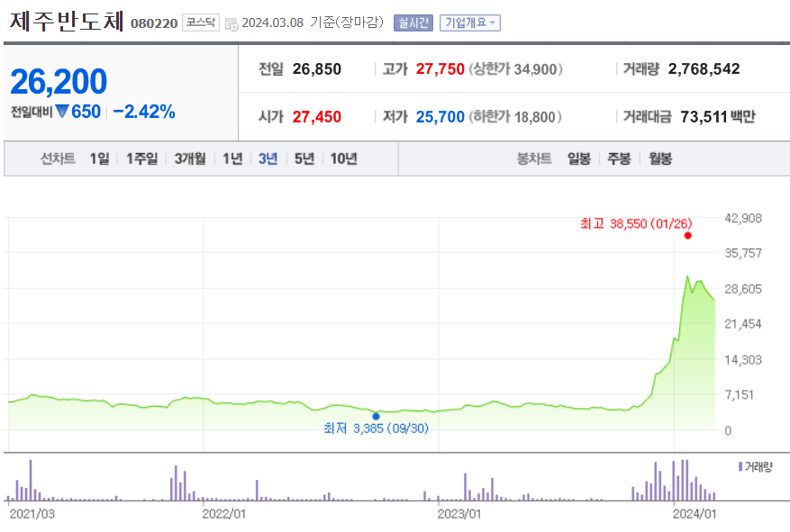790x532 pixels.
Task: Open the 일봉 daily candlestick view
Action: pyautogui.click(x=577, y=157)
